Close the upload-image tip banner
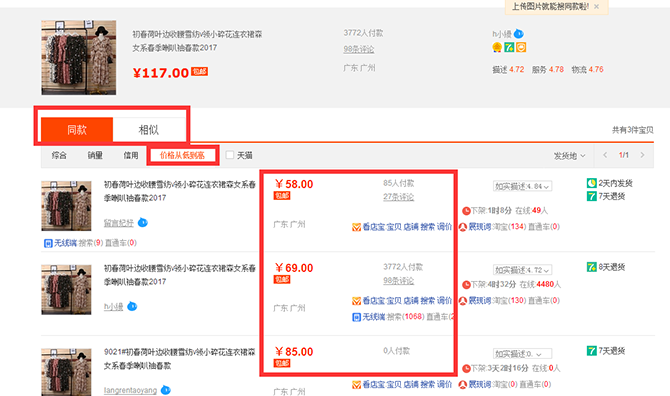 pyautogui.click(x=597, y=7)
